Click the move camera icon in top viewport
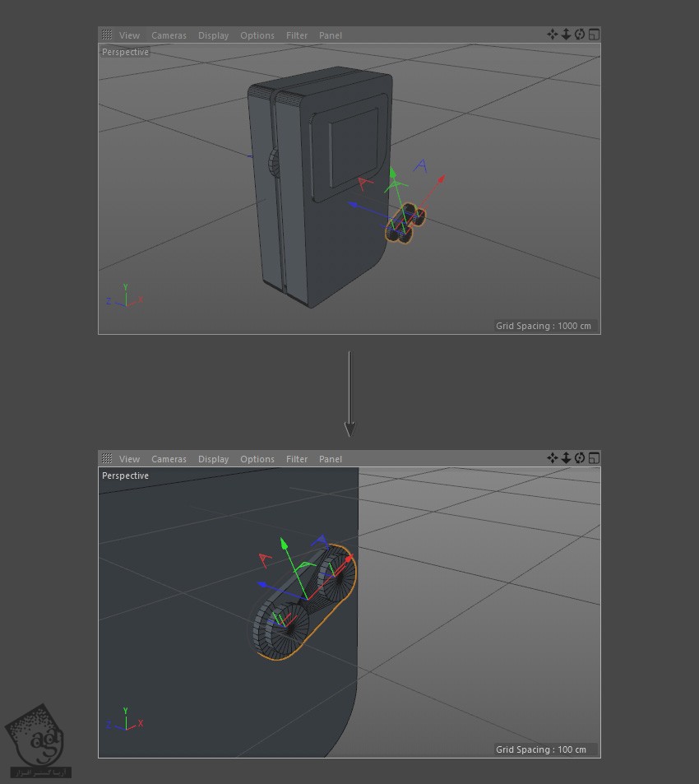 click(x=553, y=35)
